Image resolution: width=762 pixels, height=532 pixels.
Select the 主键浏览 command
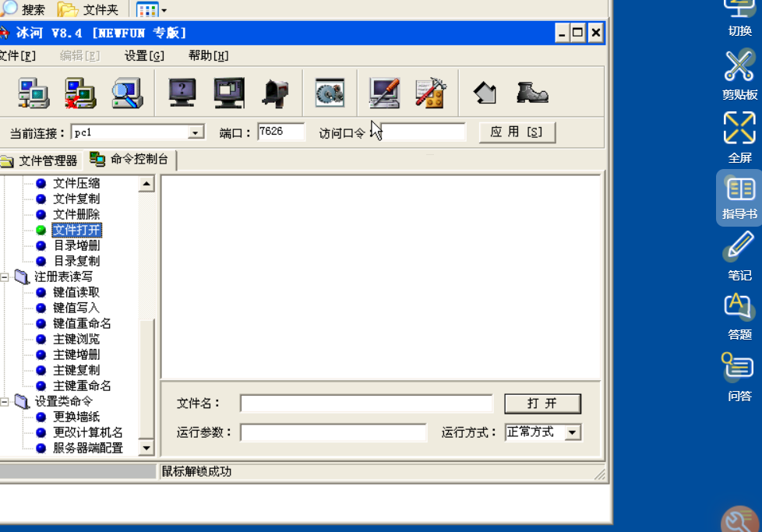pyautogui.click(x=76, y=339)
